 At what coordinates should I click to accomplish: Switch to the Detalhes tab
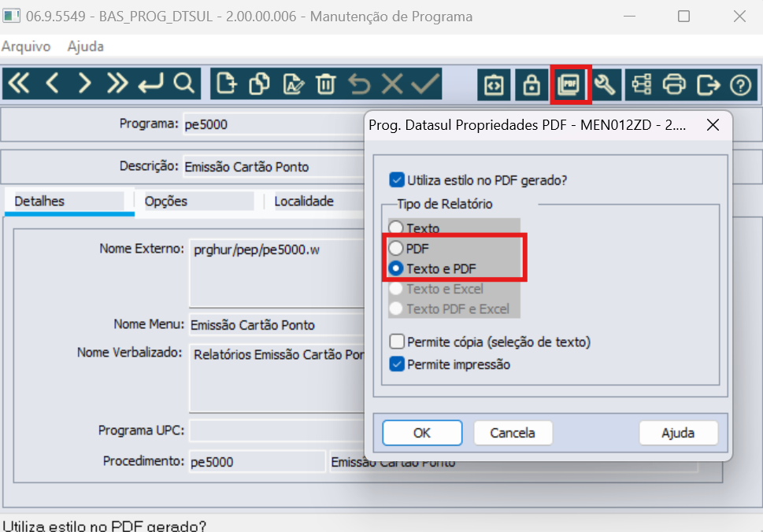69,201
